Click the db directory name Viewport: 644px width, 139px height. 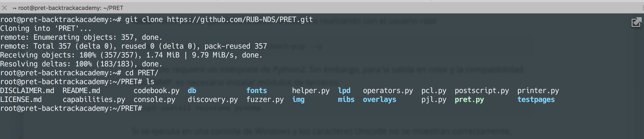click(192, 91)
